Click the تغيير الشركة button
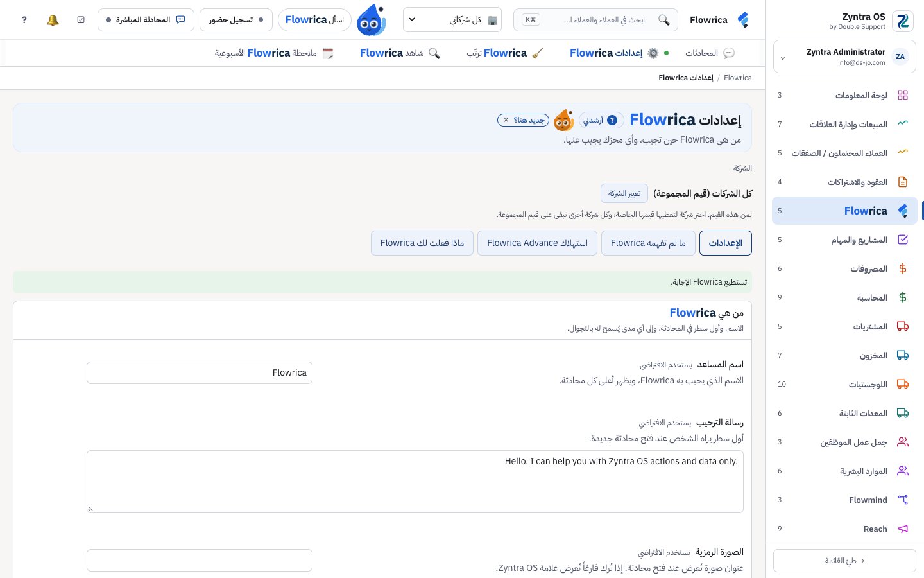The width and height of the screenshot is (924, 578). 624,193
